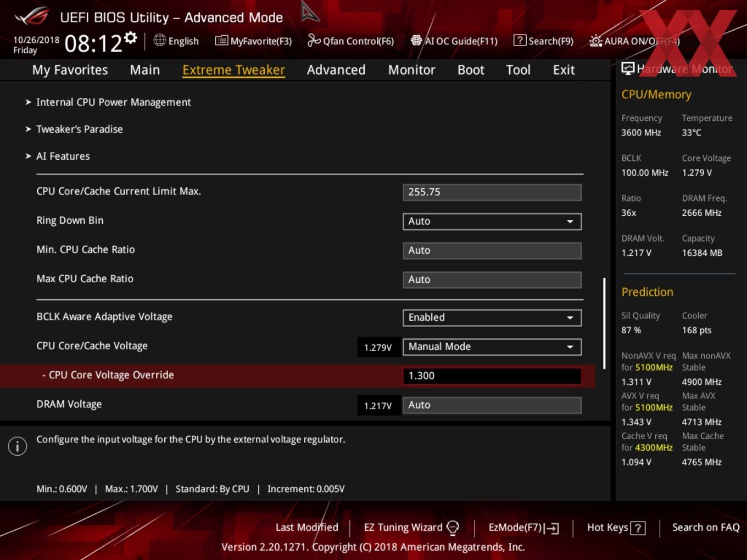Viewport: 747px width, 560px height.
Task: Open AI OC Guide(F11) brain icon
Action: click(416, 41)
